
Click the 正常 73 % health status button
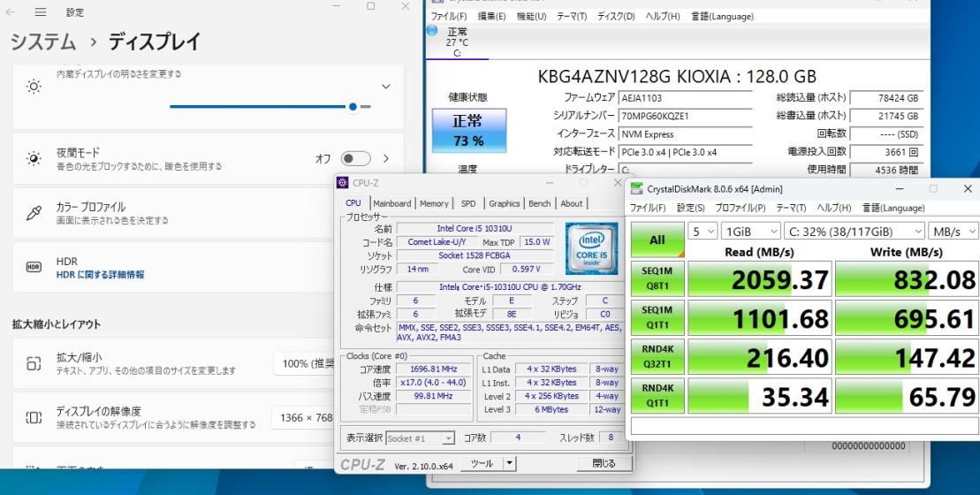[x=468, y=131]
